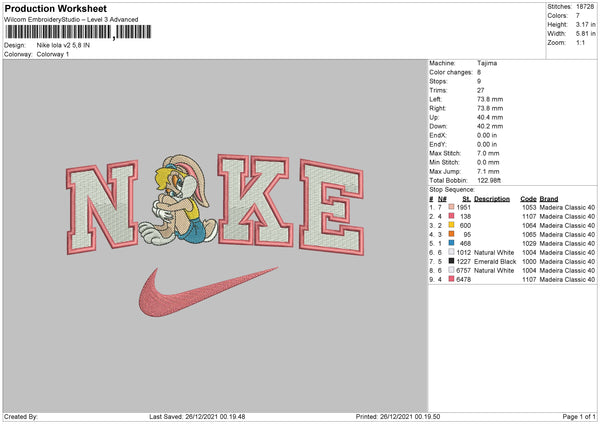Image resolution: width=600 pixels, height=424 pixels.
Task: Select 'Natural White' description in stop row 8
Action: [x=494, y=271]
